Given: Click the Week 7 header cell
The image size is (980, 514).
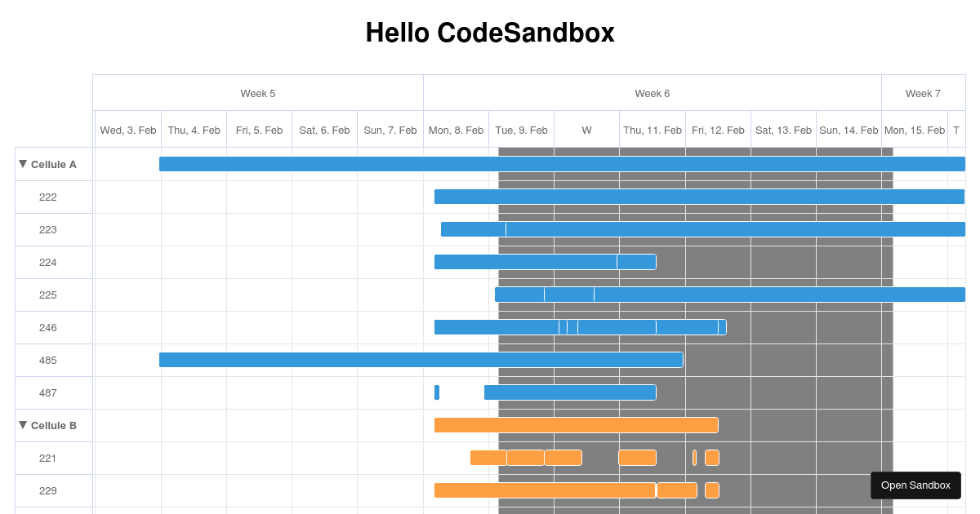Looking at the screenshot, I should [923, 93].
